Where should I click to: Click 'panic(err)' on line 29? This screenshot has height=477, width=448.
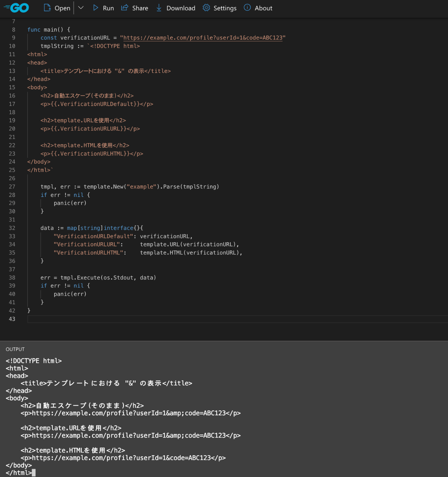click(70, 203)
